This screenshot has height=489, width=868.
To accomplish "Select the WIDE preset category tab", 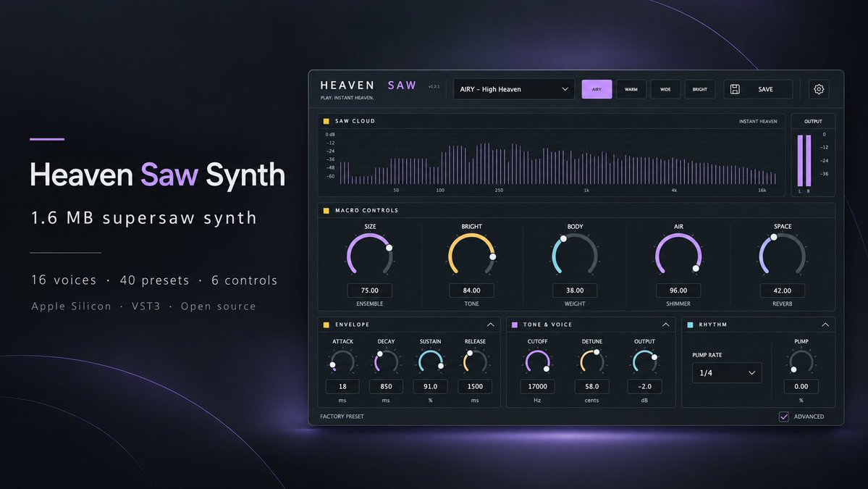I will point(665,89).
